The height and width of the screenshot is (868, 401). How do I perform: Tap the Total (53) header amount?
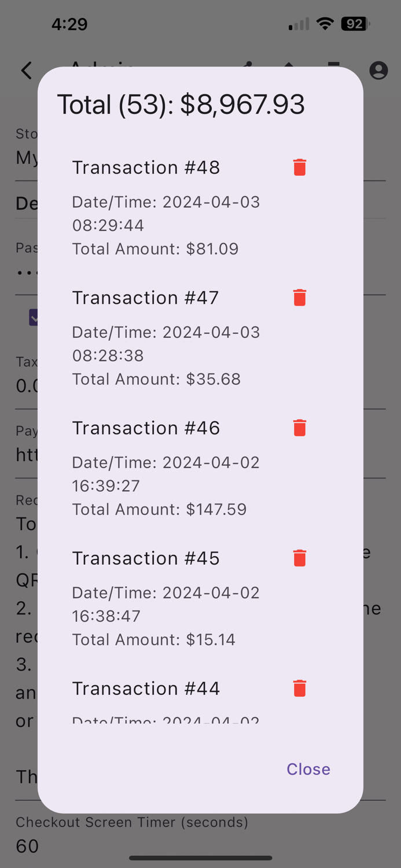[x=181, y=105]
